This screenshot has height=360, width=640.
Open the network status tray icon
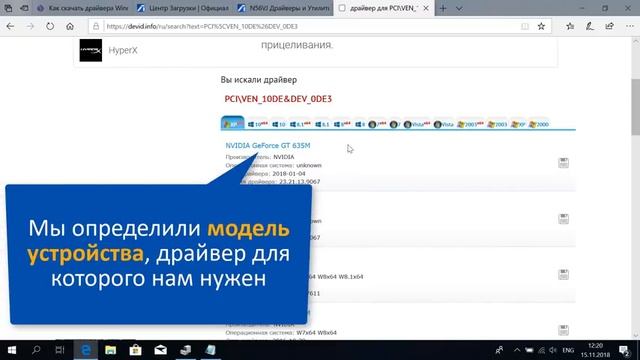tap(541, 350)
